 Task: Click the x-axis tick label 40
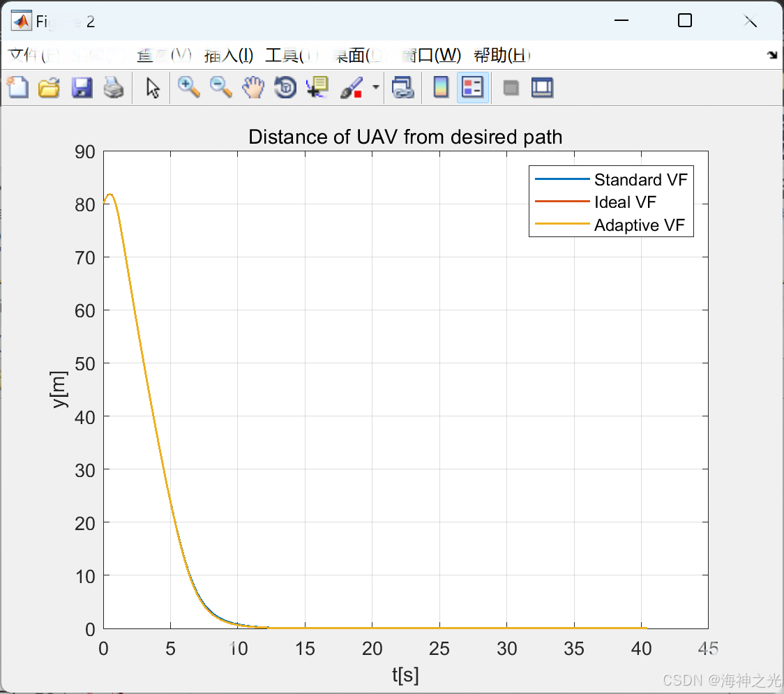(641, 649)
